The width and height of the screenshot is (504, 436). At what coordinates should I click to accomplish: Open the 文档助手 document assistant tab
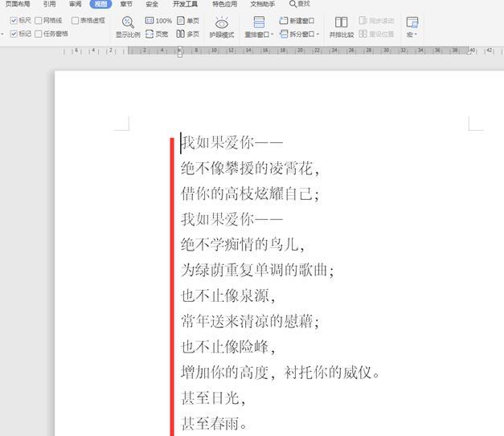coord(263,4)
